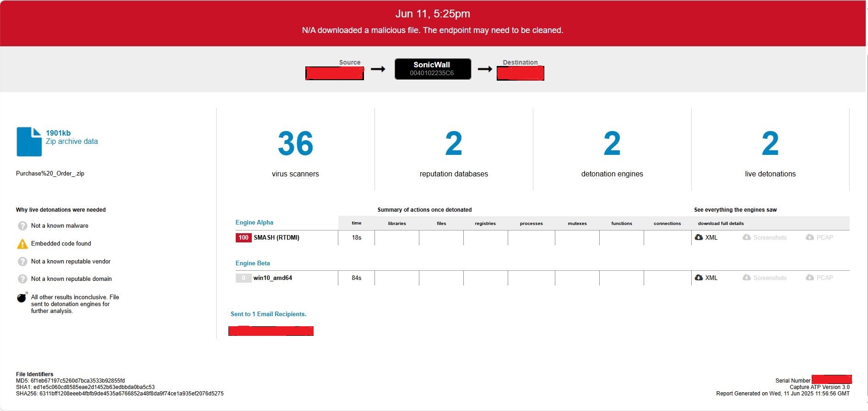The height and width of the screenshot is (411, 868).
Task: Click the yellow warning icon for Embedded code found
Action: tap(22, 244)
